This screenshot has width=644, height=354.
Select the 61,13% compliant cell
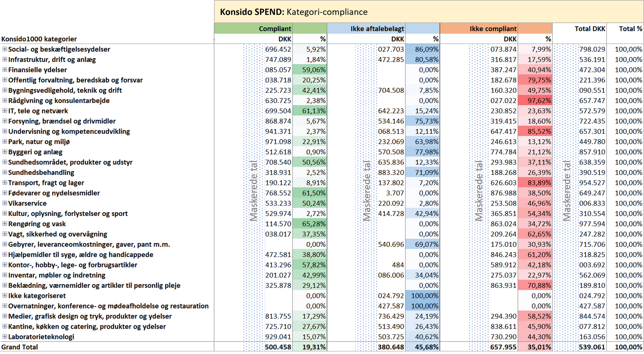(x=310, y=110)
